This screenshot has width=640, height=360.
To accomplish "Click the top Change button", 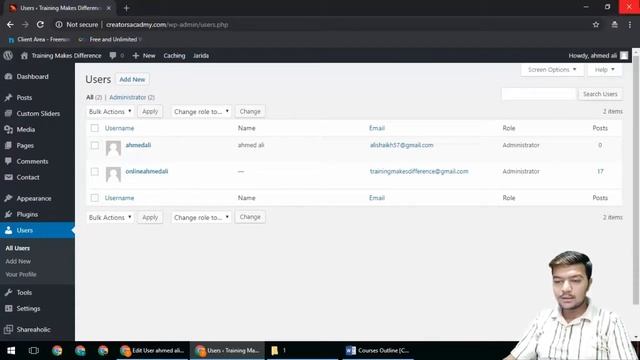I will coord(250,111).
